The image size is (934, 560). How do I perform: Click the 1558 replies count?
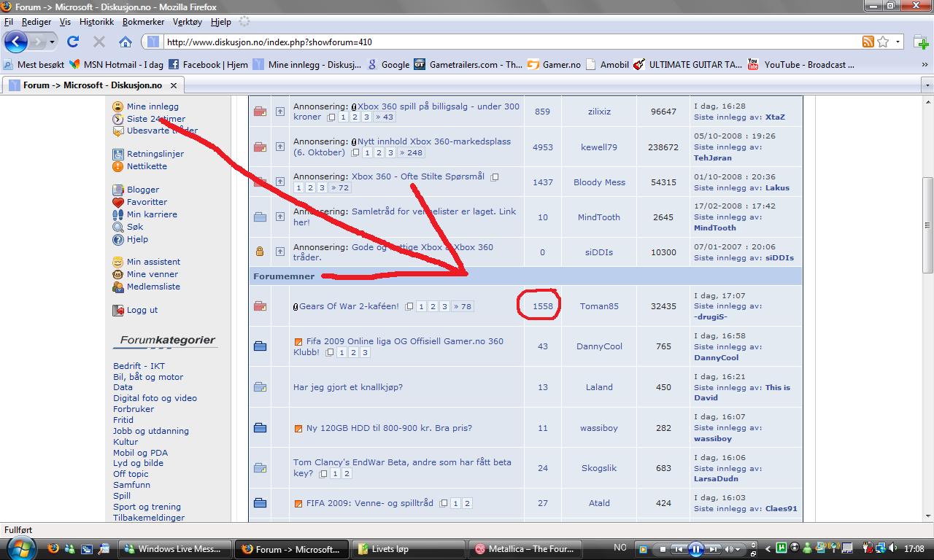point(543,306)
